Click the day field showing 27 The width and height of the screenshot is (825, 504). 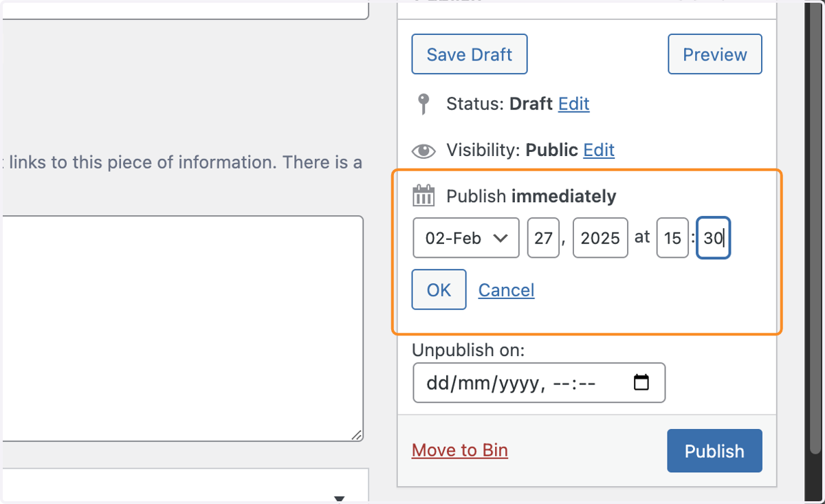pyautogui.click(x=543, y=238)
